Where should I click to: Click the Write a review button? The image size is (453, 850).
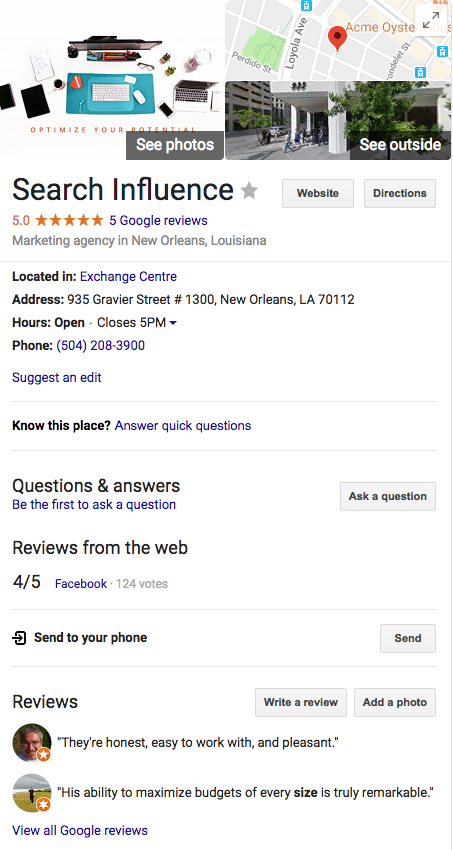coord(301,703)
